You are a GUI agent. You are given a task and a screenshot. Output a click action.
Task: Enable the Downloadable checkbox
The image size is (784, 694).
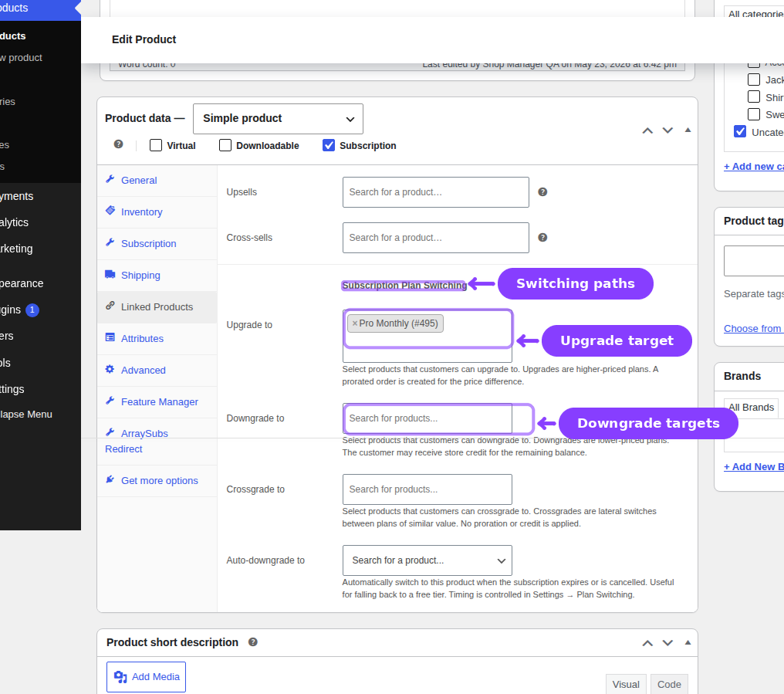[x=225, y=145]
